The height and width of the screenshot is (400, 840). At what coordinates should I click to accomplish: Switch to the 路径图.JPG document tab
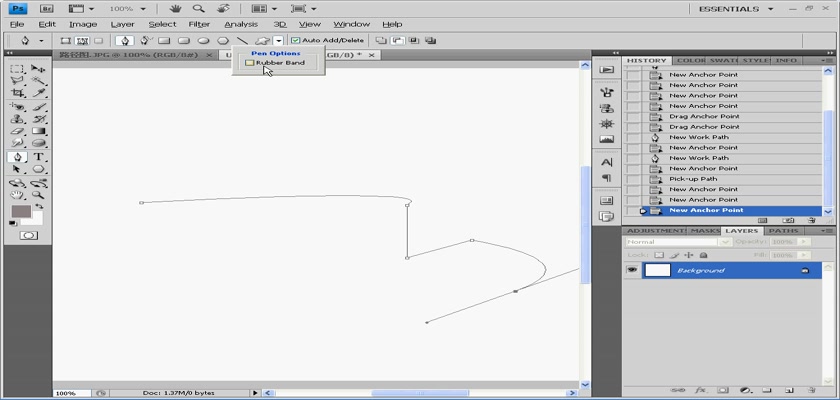click(x=128, y=55)
